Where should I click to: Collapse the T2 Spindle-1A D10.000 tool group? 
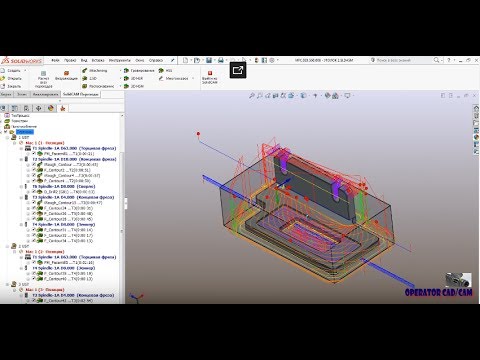pos(21,159)
